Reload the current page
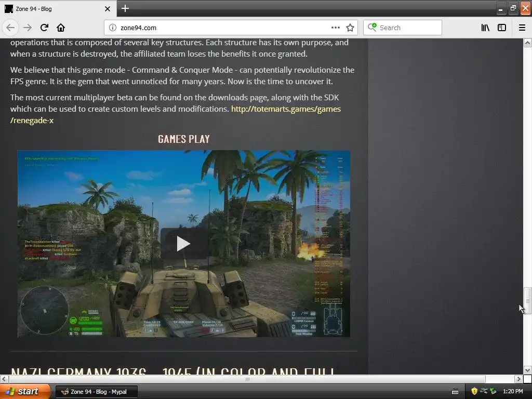Image resolution: width=532 pixels, height=399 pixels. click(x=44, y=28)
